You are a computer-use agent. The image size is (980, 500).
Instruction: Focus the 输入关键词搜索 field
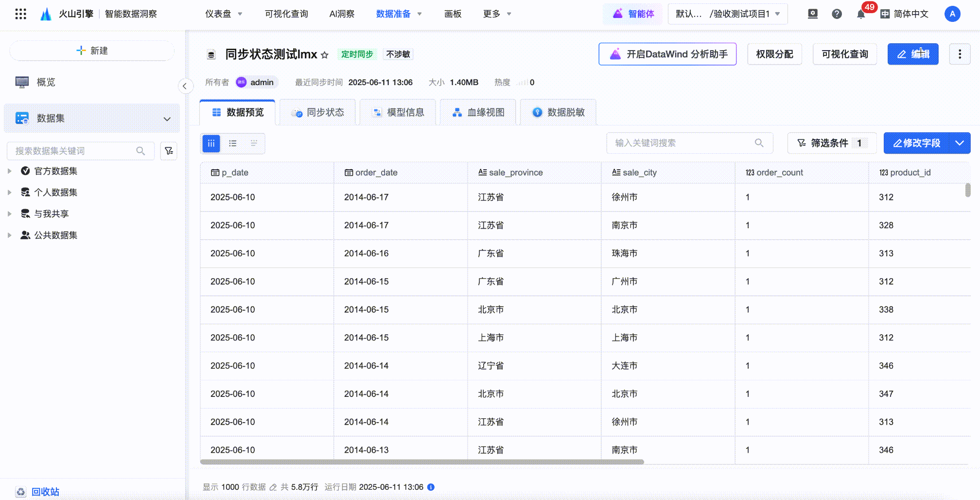click(x=689, y=143)
